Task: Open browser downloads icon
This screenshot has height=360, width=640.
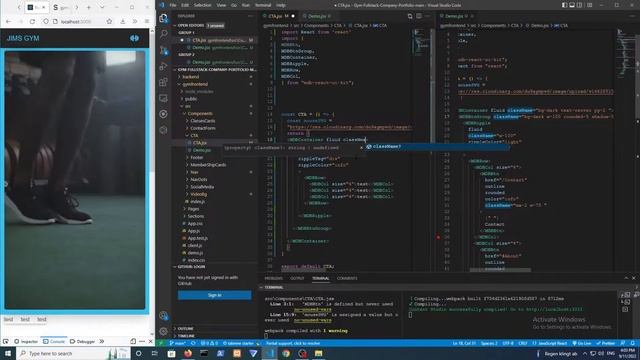Action: [x=122, y=21]
